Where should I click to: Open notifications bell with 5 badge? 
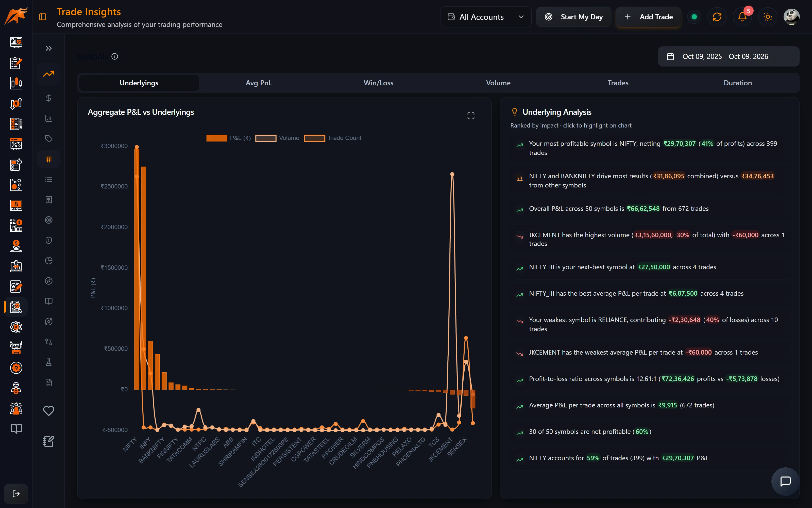pyautogui.click(x=742, y=17)
